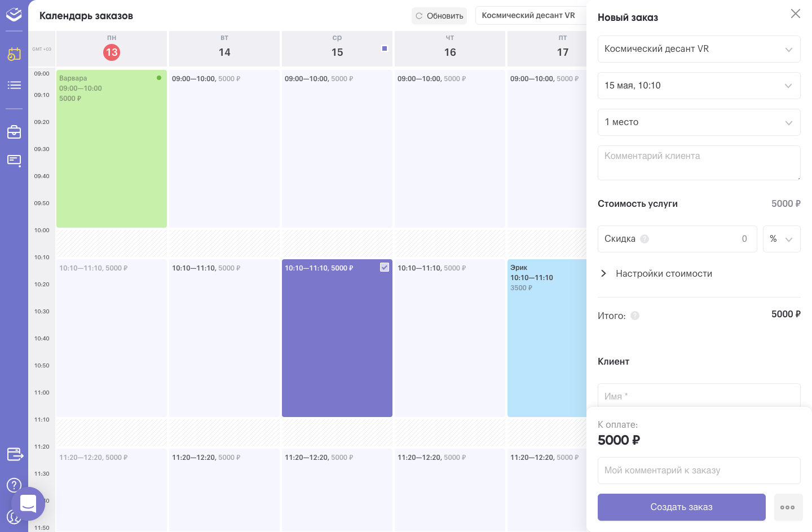Open the Космический десант VR service dropdown in order form

(x=699, y=49)
